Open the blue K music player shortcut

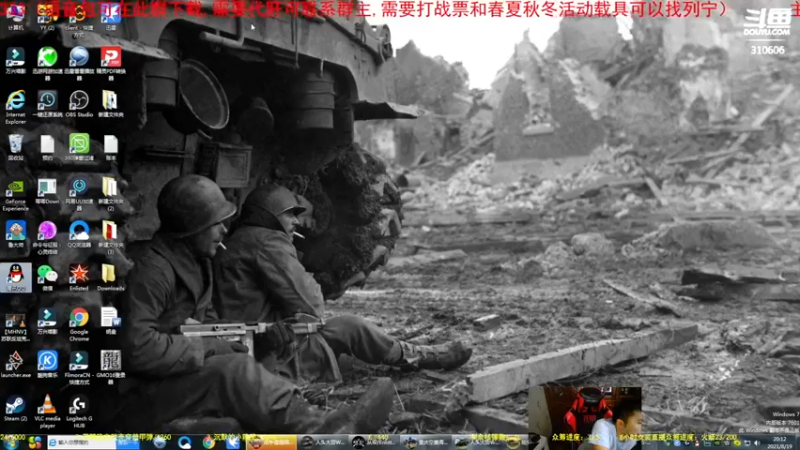click(x=47, y=364)
